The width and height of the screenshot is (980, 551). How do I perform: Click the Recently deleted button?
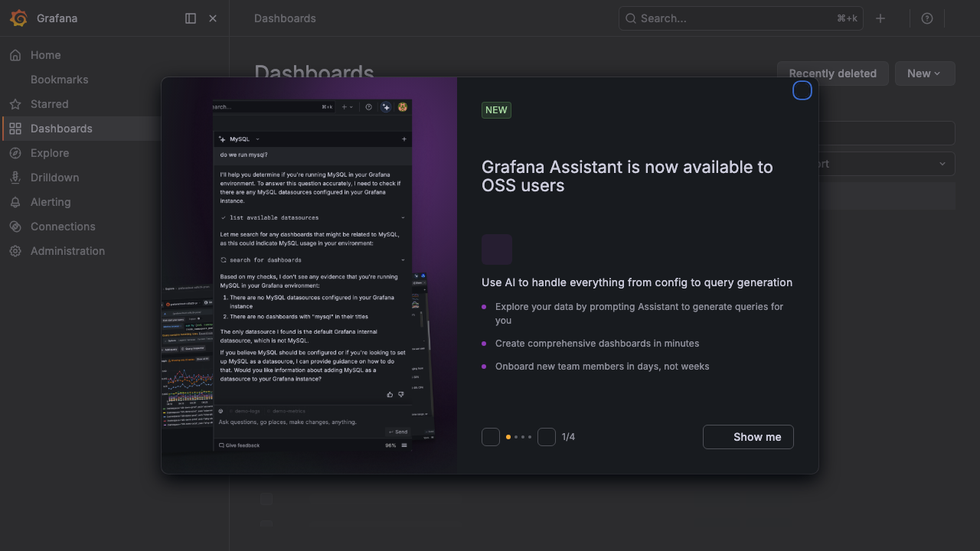click(833, 73)
